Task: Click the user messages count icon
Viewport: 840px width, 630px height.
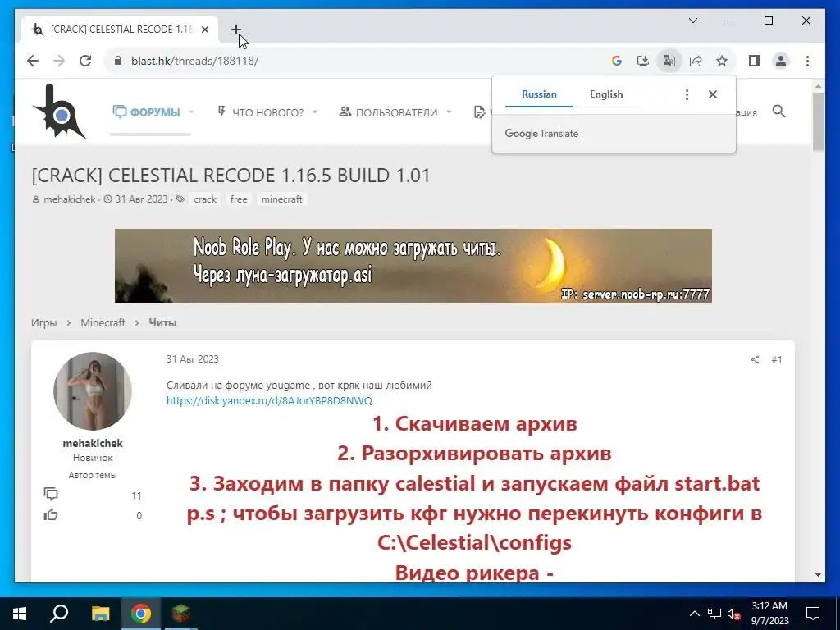Action: coord(51,494)
